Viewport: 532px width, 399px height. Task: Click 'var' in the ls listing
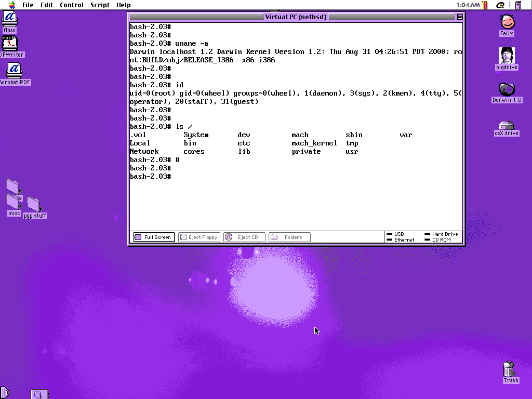pos(406,135)
